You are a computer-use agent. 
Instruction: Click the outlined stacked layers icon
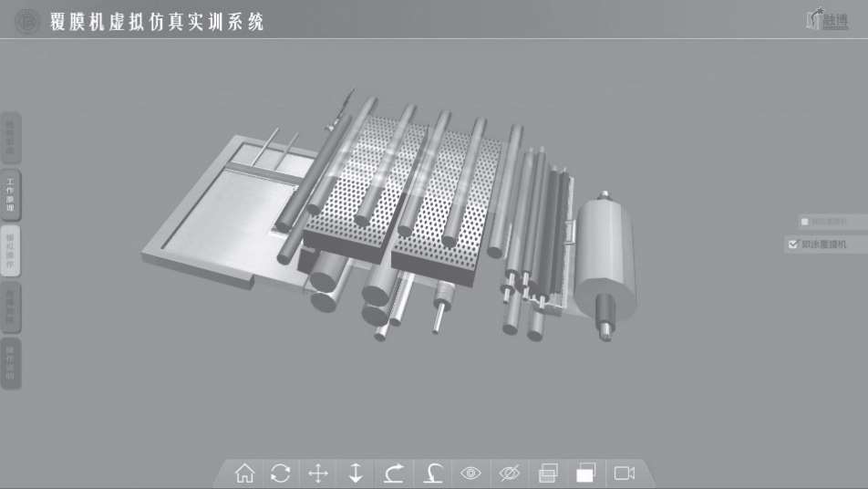[548, 473]
